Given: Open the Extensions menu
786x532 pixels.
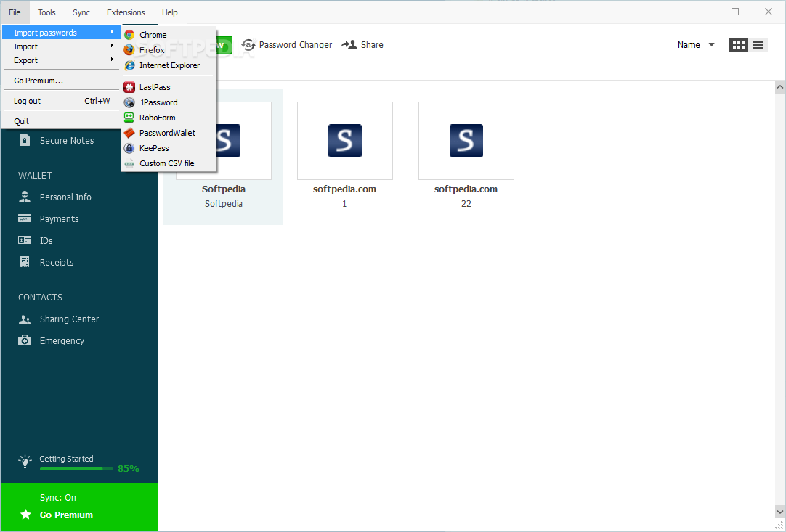Looking at the screenshot, I should pos(126,12).
